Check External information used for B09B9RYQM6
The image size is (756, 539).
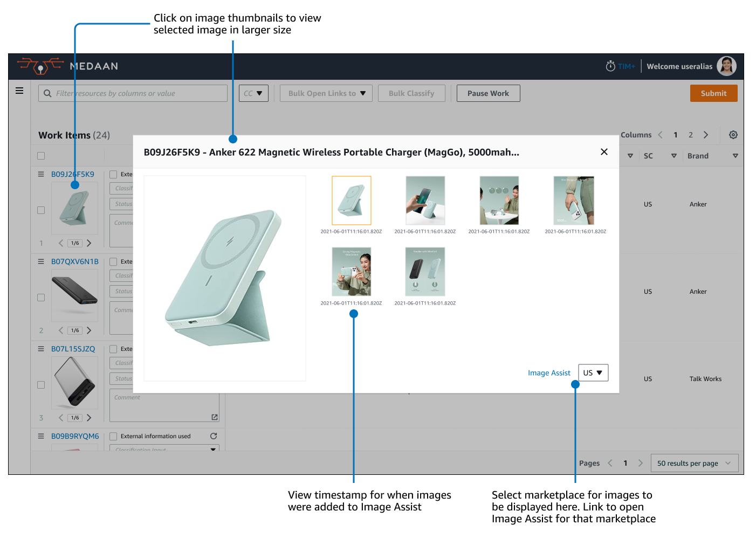pyautogui.click(x=113, y=436)
